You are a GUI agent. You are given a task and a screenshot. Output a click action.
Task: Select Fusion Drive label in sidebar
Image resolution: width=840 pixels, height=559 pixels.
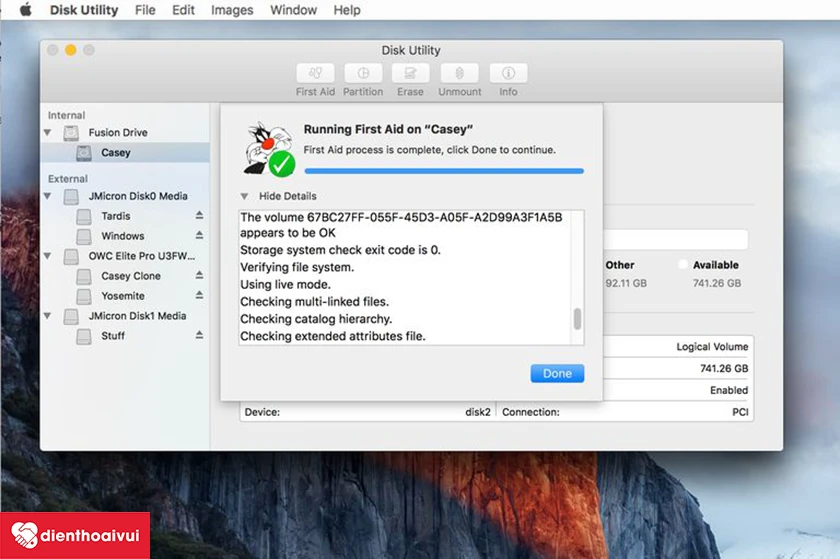(x=118, y=132)
